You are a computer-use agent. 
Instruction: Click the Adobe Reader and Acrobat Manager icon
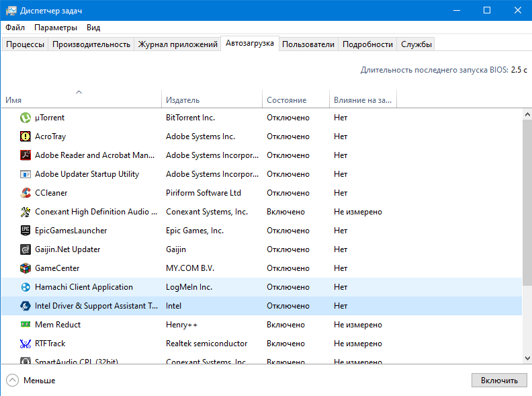26,155
